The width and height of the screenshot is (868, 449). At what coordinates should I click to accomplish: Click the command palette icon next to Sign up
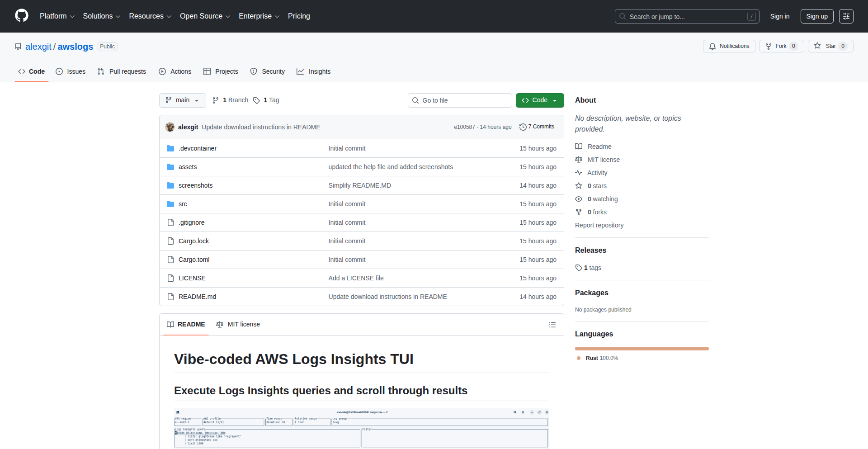click(846, 16)
